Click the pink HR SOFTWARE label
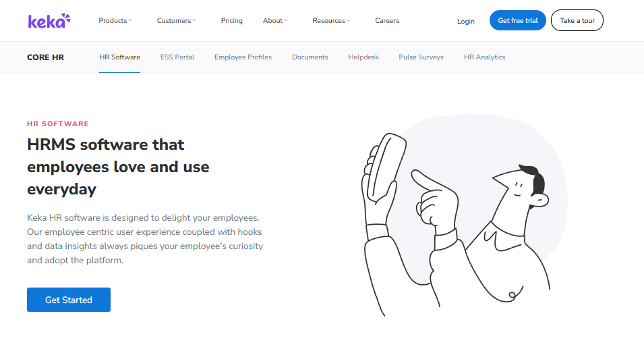Image resolution: width=644 pixels, height=351 pixels. tap(58, 124)
